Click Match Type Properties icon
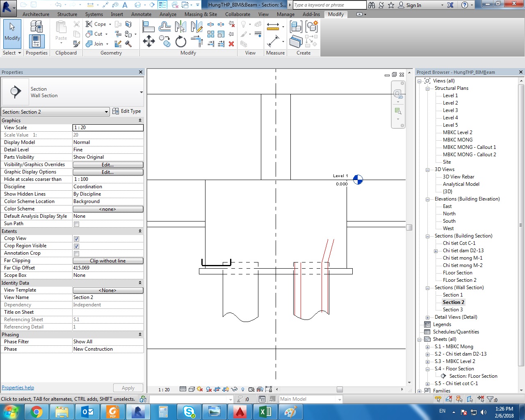 [77, 44]
